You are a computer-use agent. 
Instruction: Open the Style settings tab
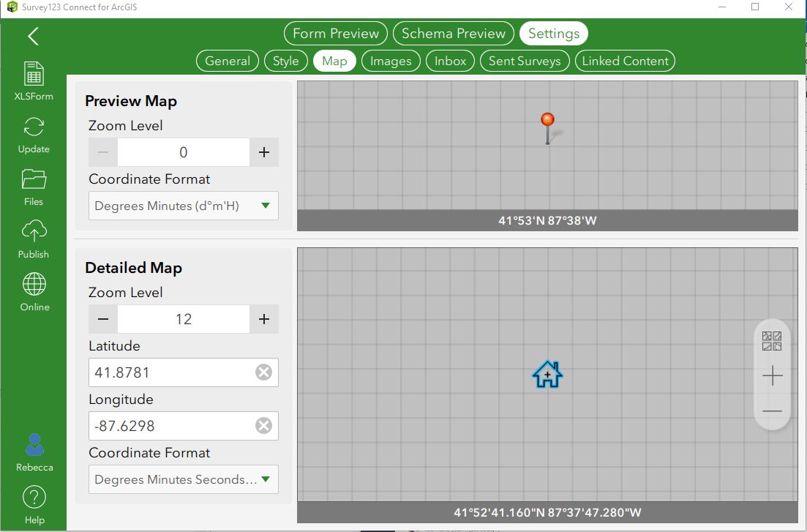(x=285, y=61)
